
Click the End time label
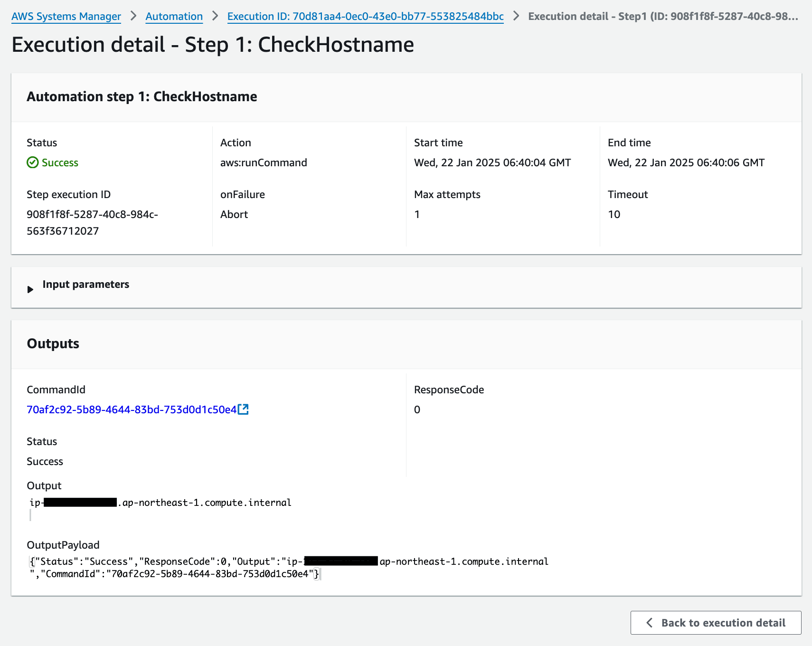pyautogui.click(x=629, y=142)
